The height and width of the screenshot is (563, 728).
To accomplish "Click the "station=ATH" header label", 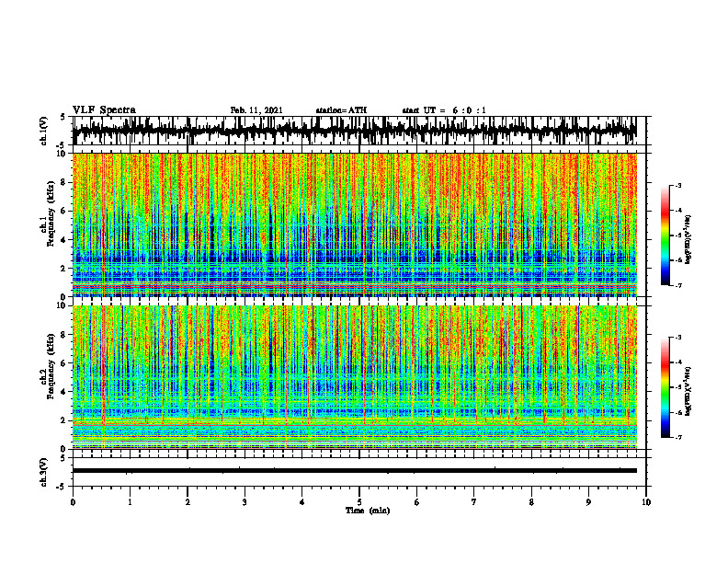I will coord(341,110).
